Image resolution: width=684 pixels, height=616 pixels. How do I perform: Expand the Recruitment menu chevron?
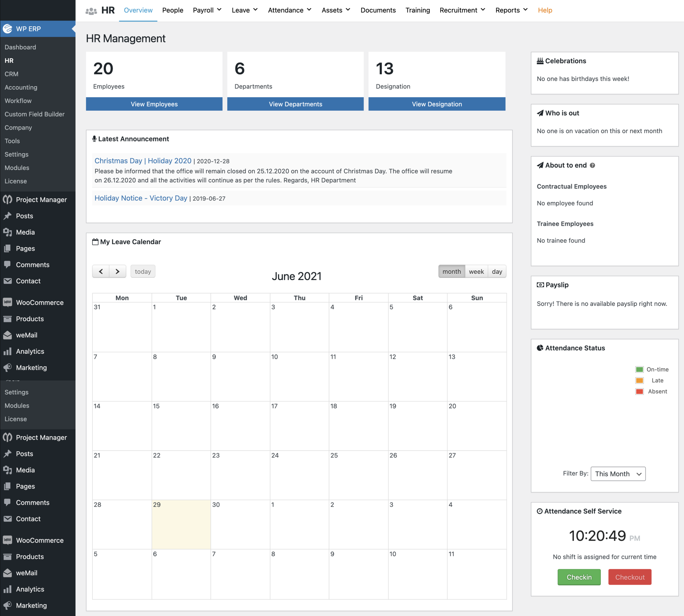[483, 10]
